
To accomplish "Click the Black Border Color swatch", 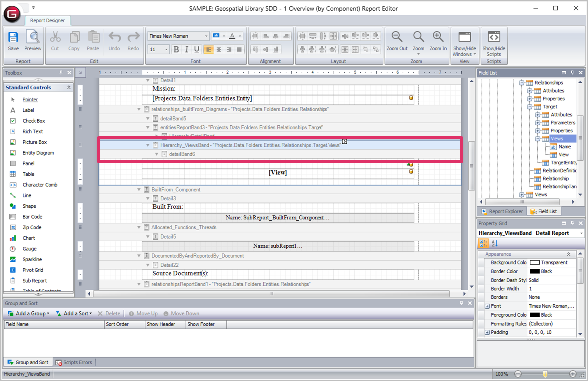I will coord(535,271).
